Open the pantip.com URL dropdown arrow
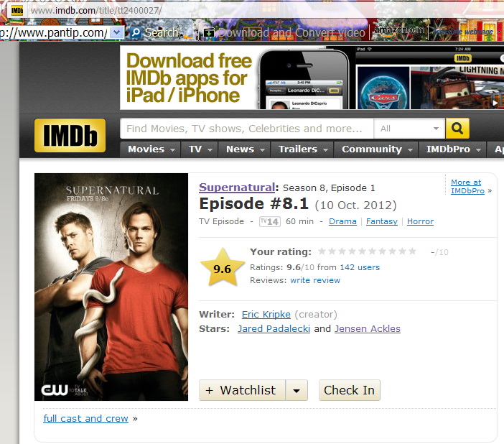The height and width of the screenshot is (444, 504). [117, 32]
